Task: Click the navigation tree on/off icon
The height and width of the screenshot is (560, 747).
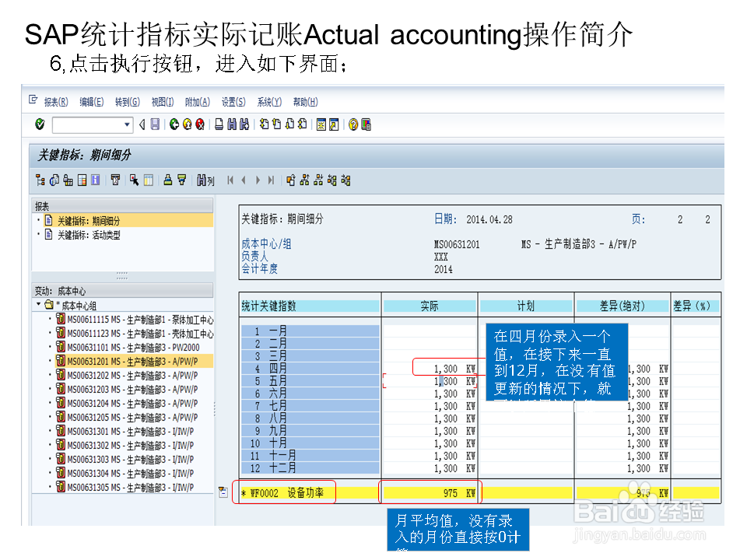Action: click(40, 180)
